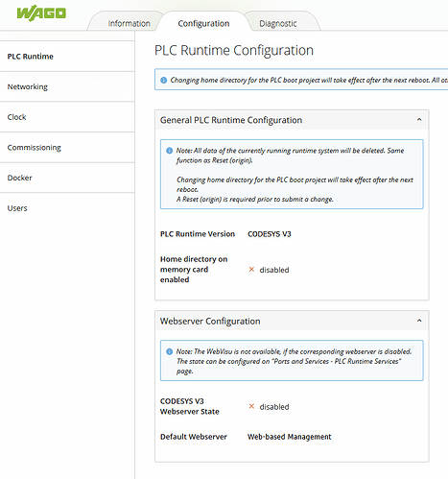Click the CODESYS V3 runtime version value
448x479 pixels.
pyautogui.click(x=270, y=234)
